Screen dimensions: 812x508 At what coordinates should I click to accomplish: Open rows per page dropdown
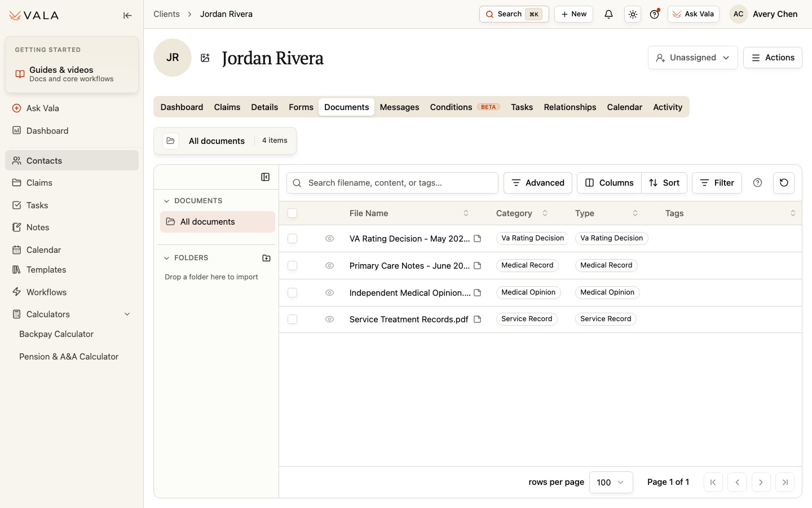[611, 482]
